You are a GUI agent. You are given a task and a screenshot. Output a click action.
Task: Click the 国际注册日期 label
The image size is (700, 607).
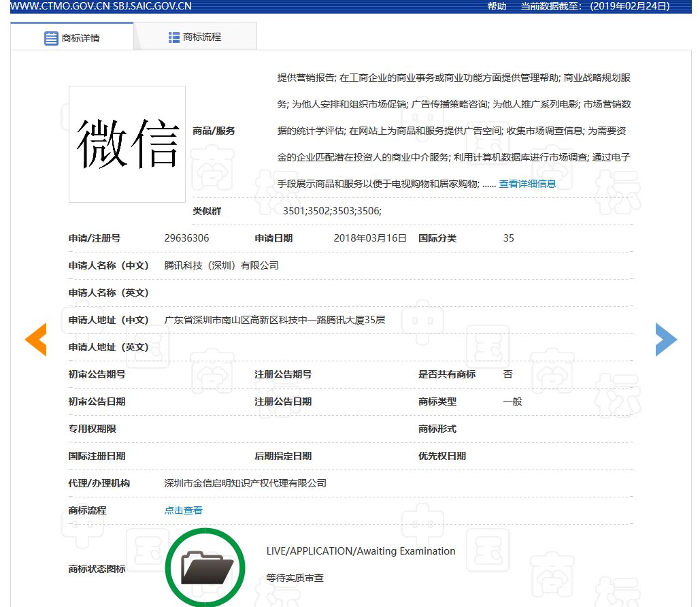97,456
